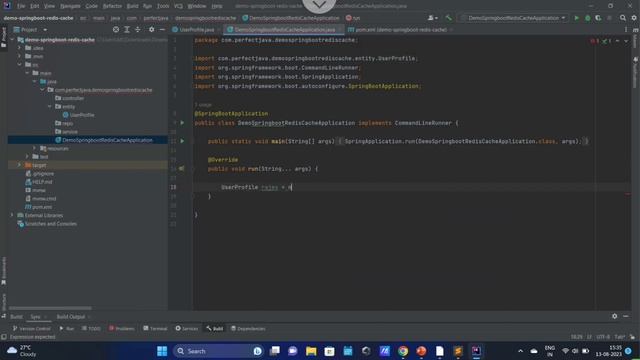Open the File menu

click(x=21, y=6)
